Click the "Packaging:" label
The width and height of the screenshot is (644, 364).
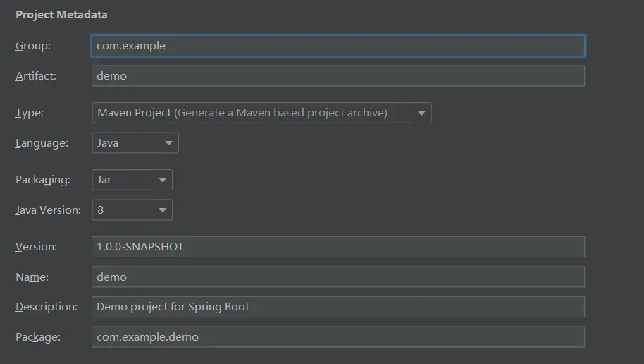[x=43, y=180]
